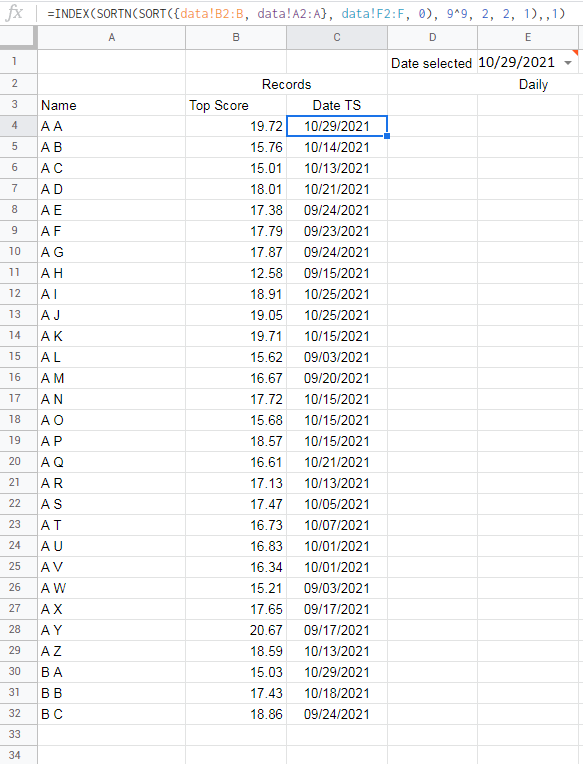The width and height of the screenshot is (583, 764).
Task: Select the score cell 15.21
Action: pos(236,587)
